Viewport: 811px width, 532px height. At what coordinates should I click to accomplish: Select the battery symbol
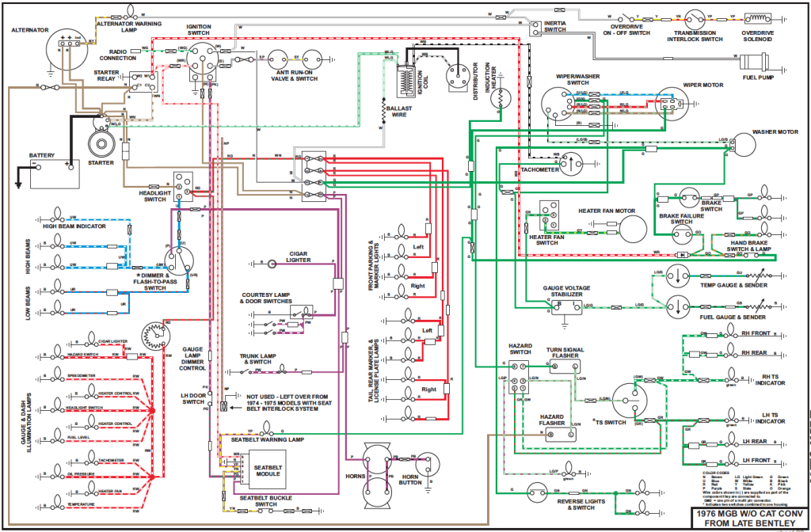(x=55, y=174)
